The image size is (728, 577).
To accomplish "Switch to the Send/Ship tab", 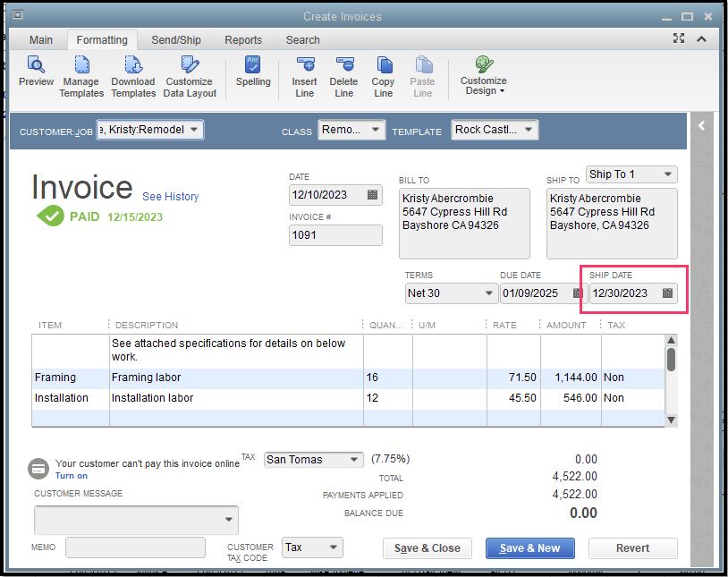I will pos(175,39).
